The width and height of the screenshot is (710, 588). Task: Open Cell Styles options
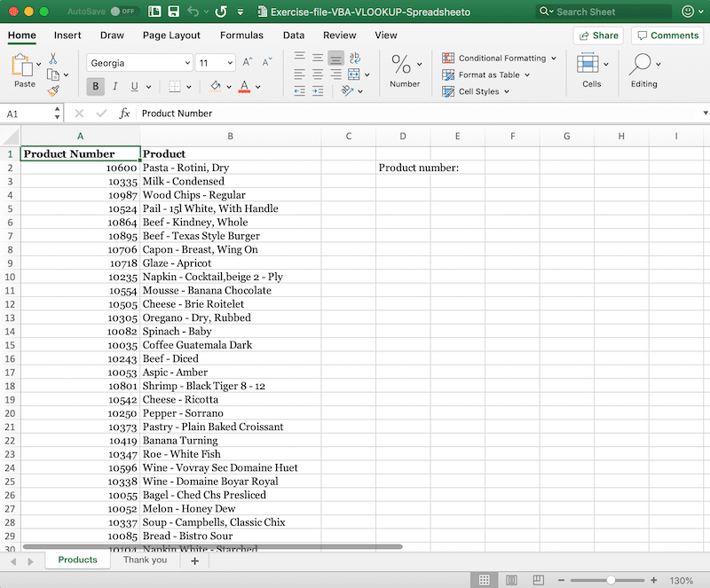coord(475,91)
